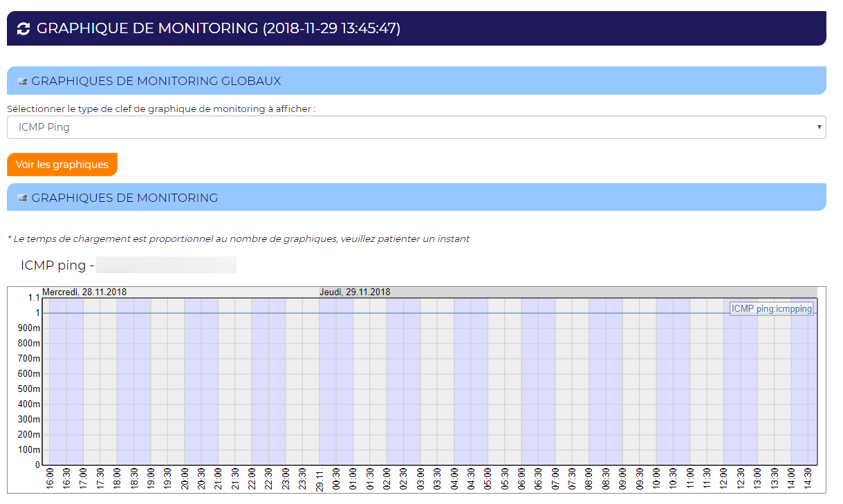Viewport: 843px width, 504px height.
Task: Click the Jeudi, 29.11.2018 date label
Action: coord(354,292)
